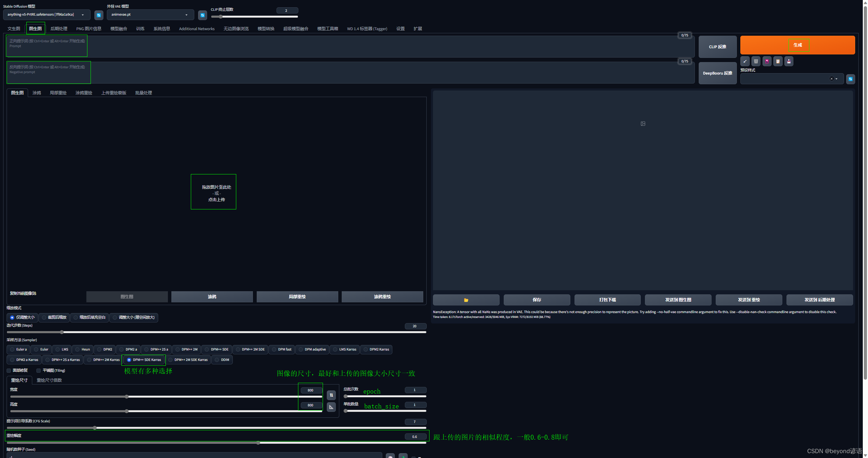Click the CLIP 终止层数 slider
The image size is (868, 458).
(254, 17)
